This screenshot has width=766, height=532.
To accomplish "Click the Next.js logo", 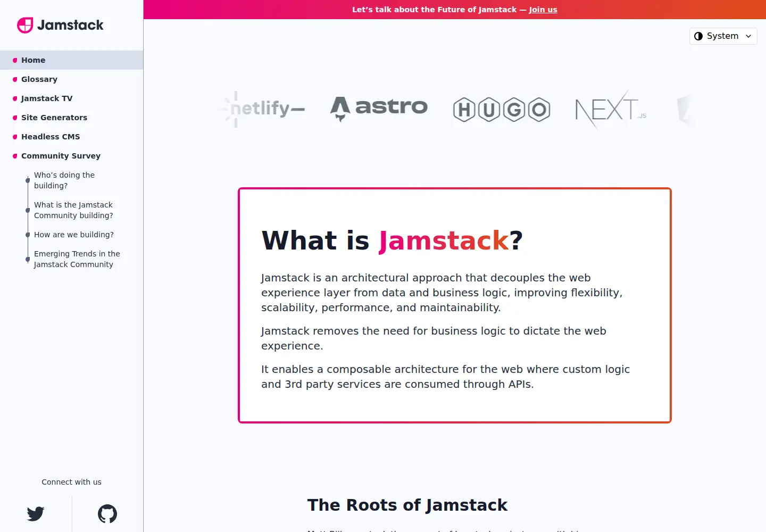I will click(611, 110).
